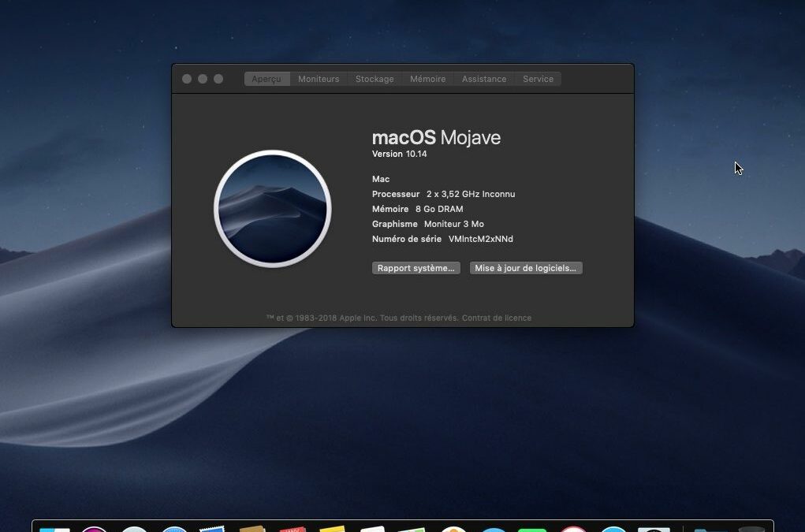
Task: Click the Rapport système… button
Action: (x=416, y=268)
